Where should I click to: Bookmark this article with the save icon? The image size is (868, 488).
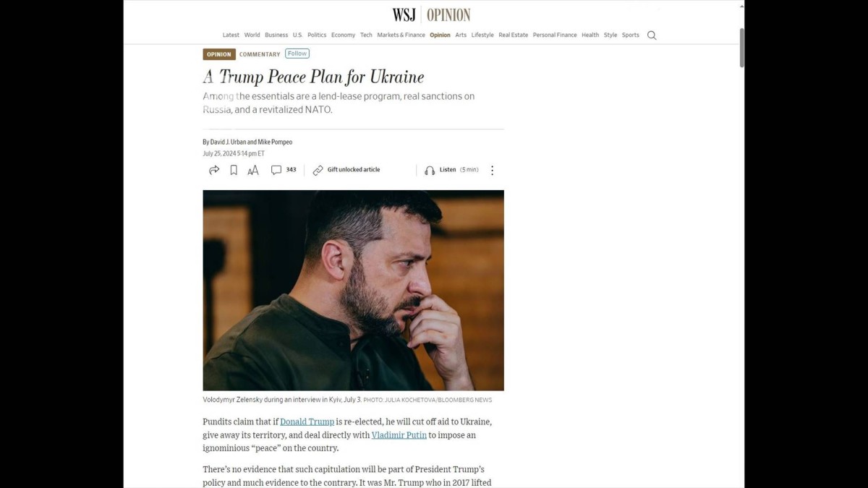[234, 170]
